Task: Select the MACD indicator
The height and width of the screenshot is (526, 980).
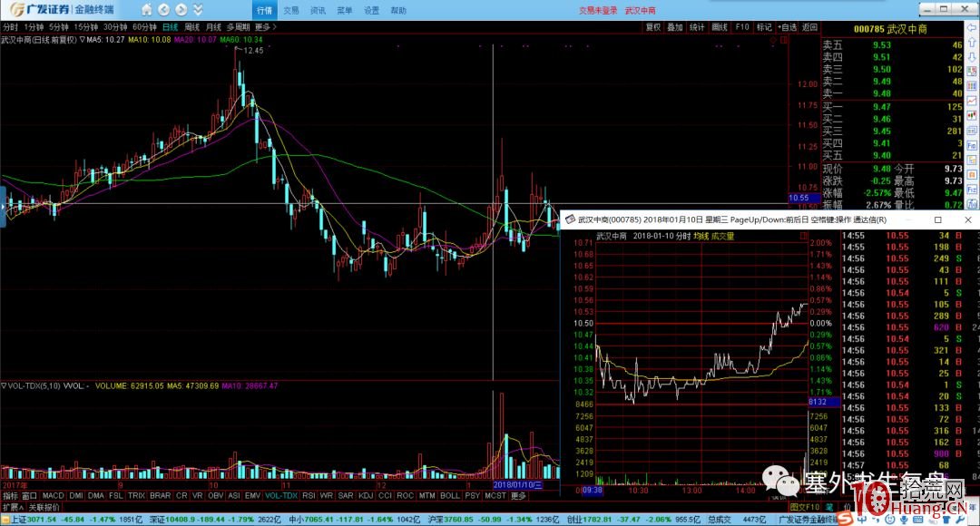Action: pyautogui.click(x=54, y=495)
